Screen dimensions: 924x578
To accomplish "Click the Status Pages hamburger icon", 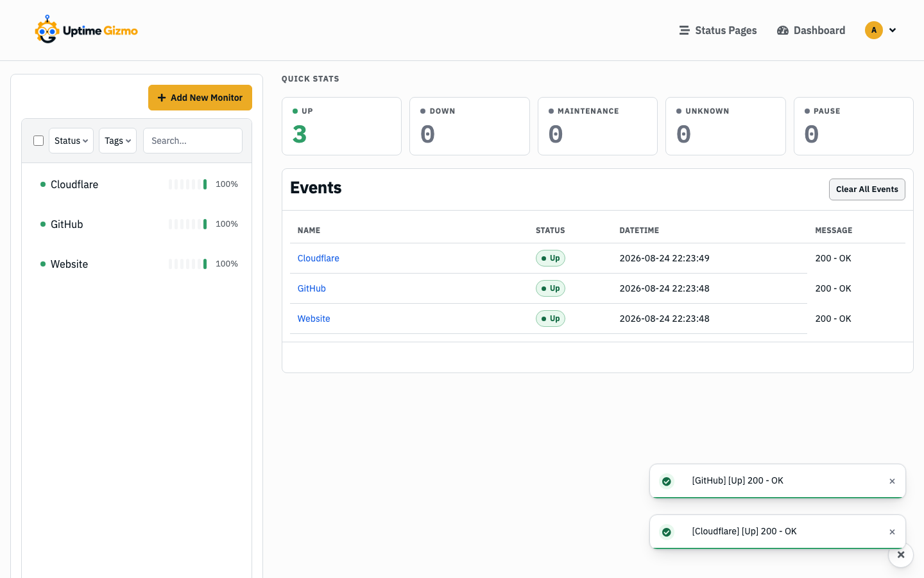I will 685,30.
